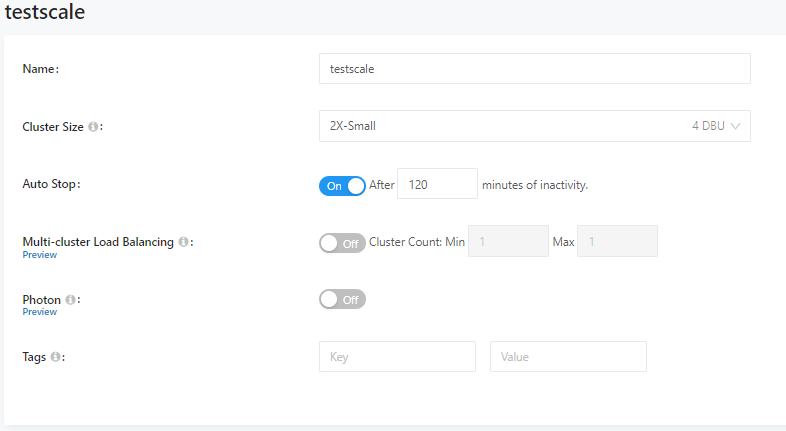Click the Tags Value input field
Viewport: 786px width, 431px height.
click(x=568, y=356)
